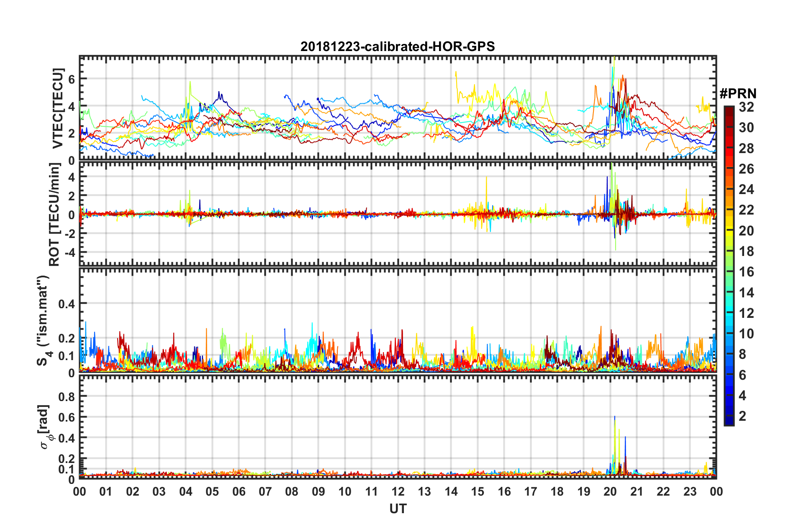
Task: Click x-axis tick label 13
Action: tap(424, 491)
